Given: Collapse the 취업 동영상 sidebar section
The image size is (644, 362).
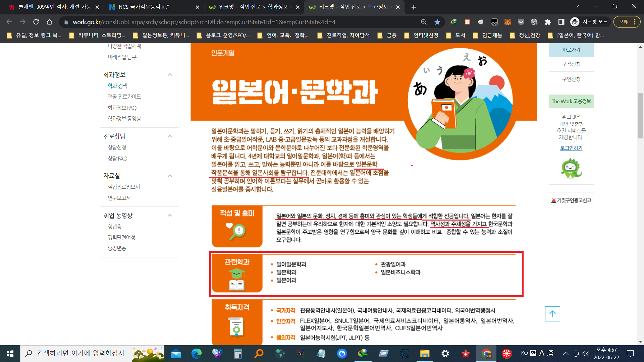Looking at the screenshot, I should 170,216.
